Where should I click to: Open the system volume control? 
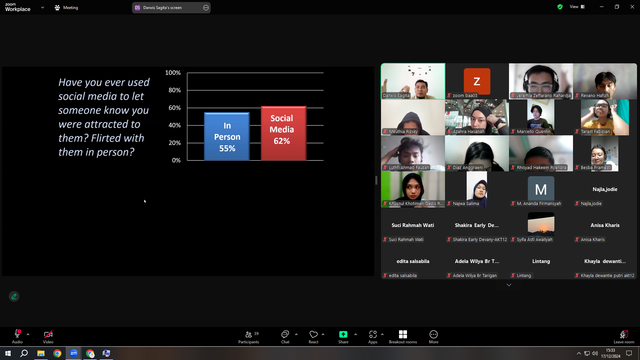(595, 353)
